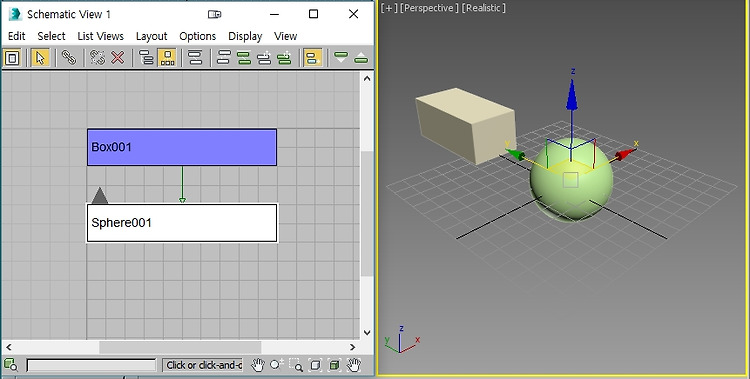
Task: Click Zoom Extents Selected green cube icon
Action: point(334,365)
